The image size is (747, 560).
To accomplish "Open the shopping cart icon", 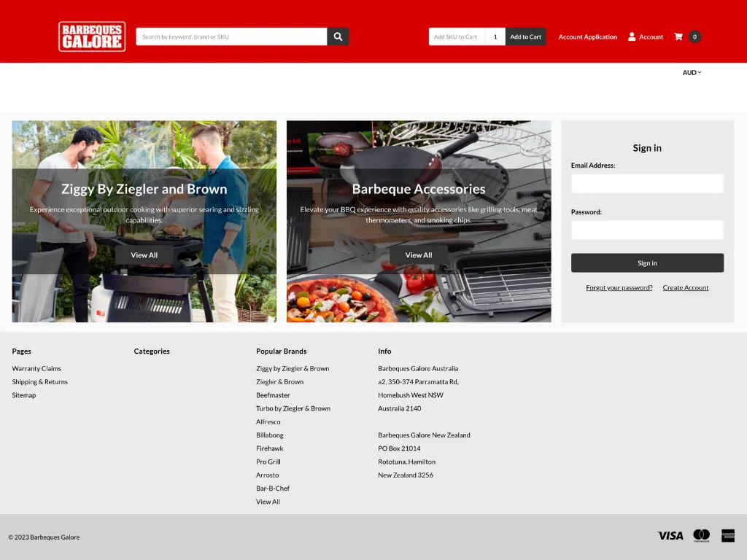I will (678, 36).
